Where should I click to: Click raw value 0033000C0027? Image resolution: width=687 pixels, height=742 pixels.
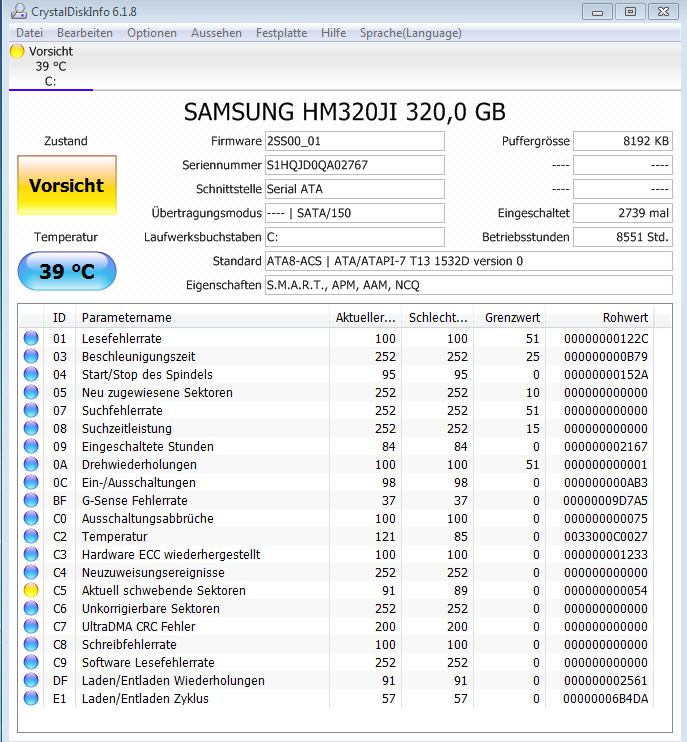click(x=606, y=537)
